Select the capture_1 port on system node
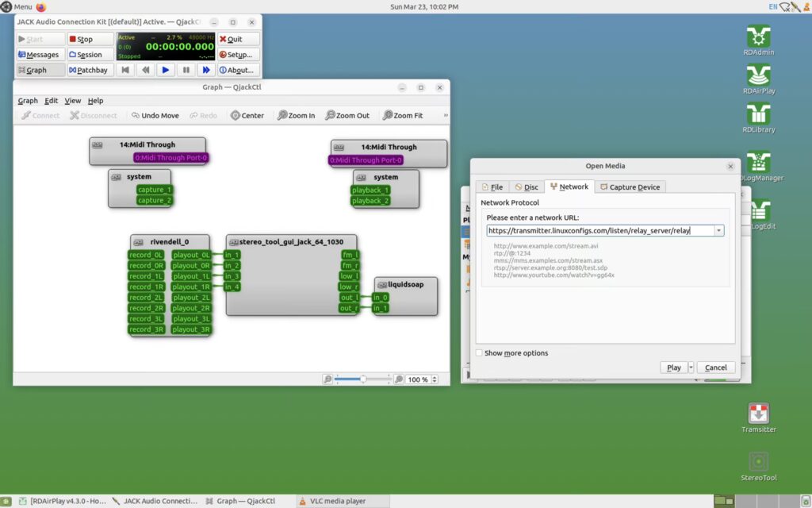Image resolution: width=812 pixels, height=508 pixels. (155, 190)
